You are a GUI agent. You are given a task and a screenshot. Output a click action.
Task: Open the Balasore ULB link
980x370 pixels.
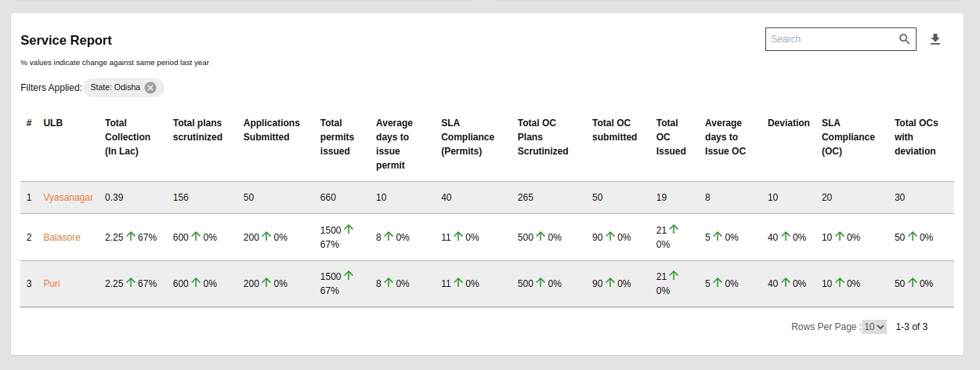point(62,238)
